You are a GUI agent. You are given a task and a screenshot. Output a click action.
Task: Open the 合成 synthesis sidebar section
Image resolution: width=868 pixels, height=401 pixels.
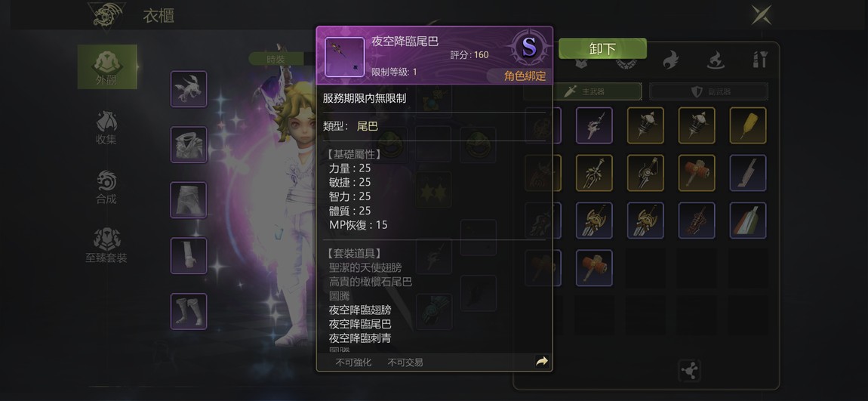pos(107,187)
